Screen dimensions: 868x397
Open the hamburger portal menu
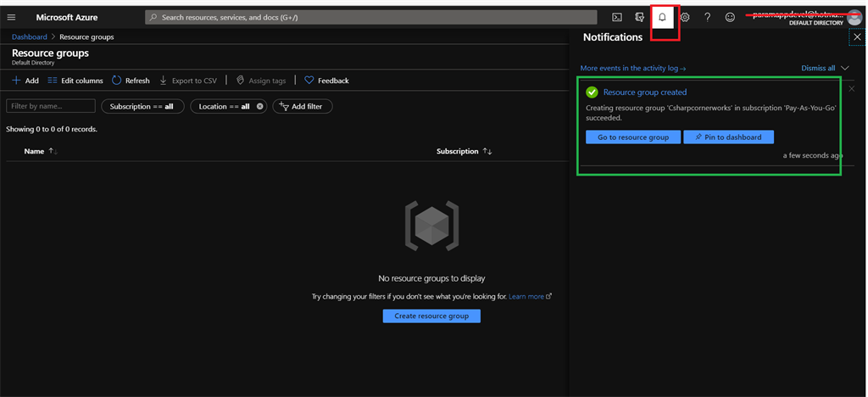coord(11,17)
